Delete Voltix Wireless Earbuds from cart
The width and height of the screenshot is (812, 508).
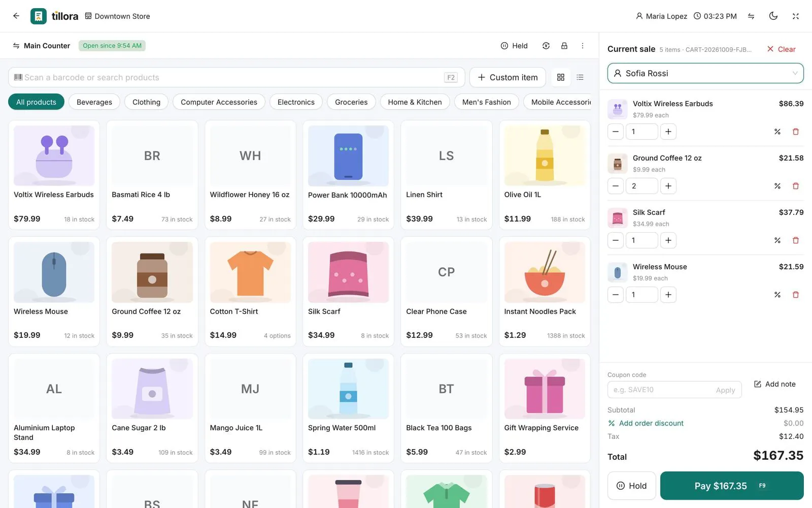[796, 132]
